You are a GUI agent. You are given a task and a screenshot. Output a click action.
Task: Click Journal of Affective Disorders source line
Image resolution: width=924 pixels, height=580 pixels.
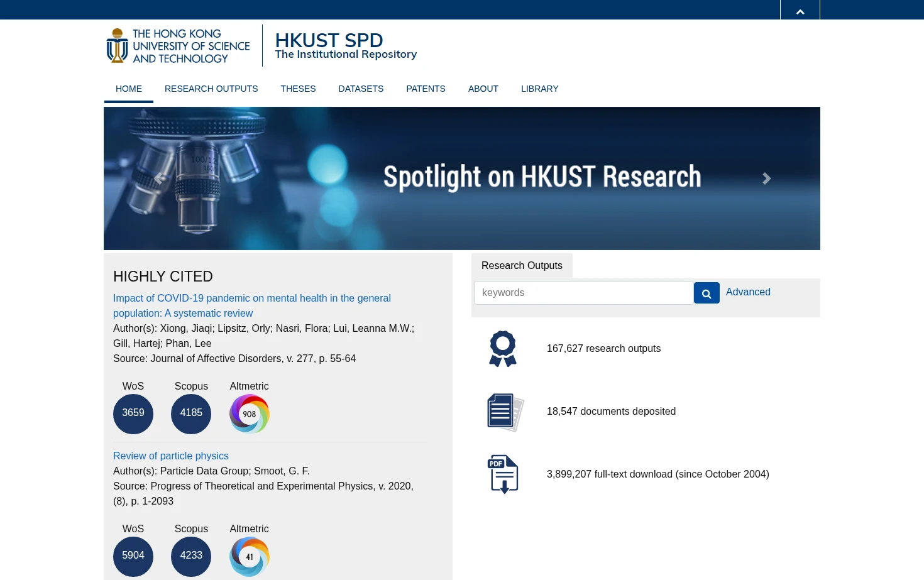point(234,359)
